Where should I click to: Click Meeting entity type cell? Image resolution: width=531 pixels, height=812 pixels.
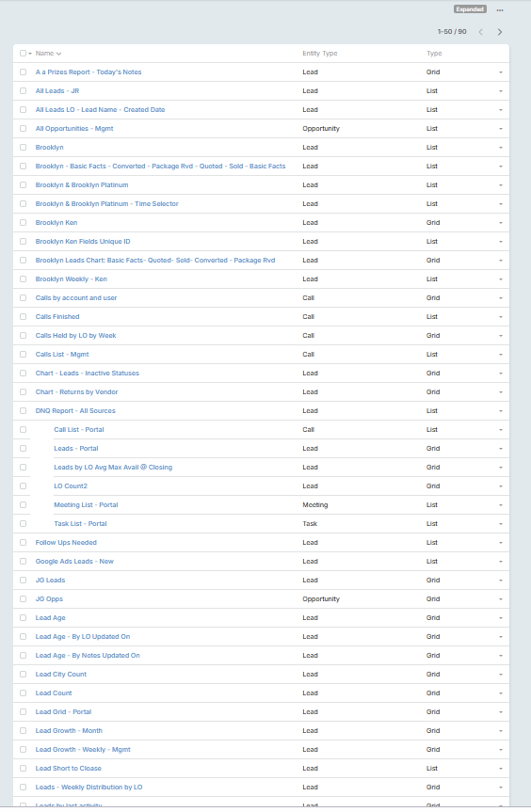315,505
